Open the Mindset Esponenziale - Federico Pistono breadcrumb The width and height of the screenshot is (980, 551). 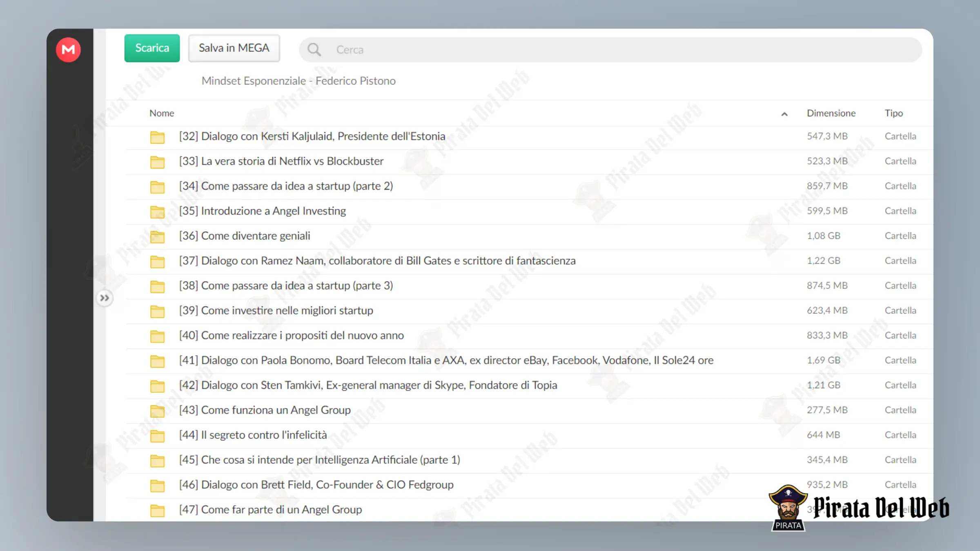pos(298,81)
